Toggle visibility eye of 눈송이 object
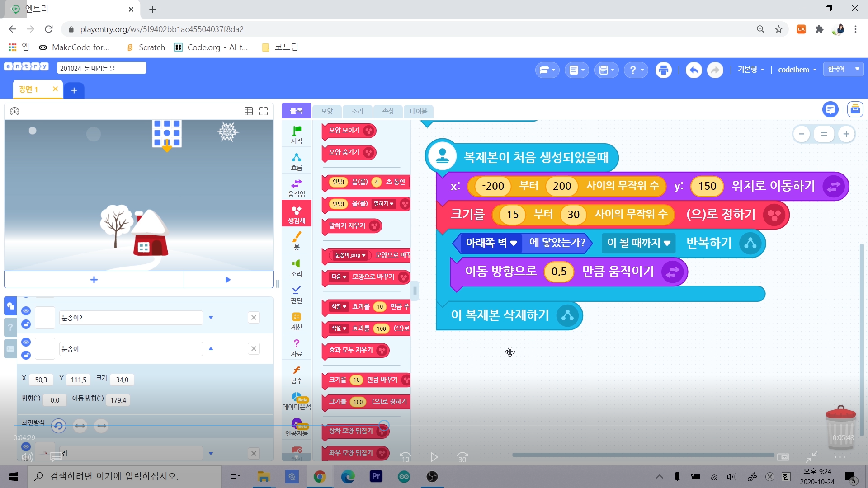This screenshot has height=488, width=868. click(x=26, y=342)
